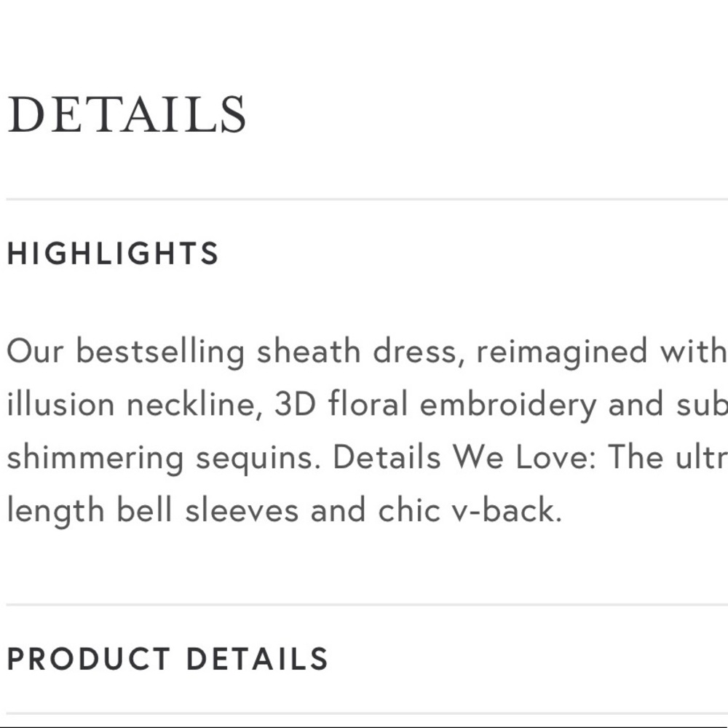Click the line starting "shimmering sequins"
The width and height of the screenshot is (728, 728).
pos(367,457)
